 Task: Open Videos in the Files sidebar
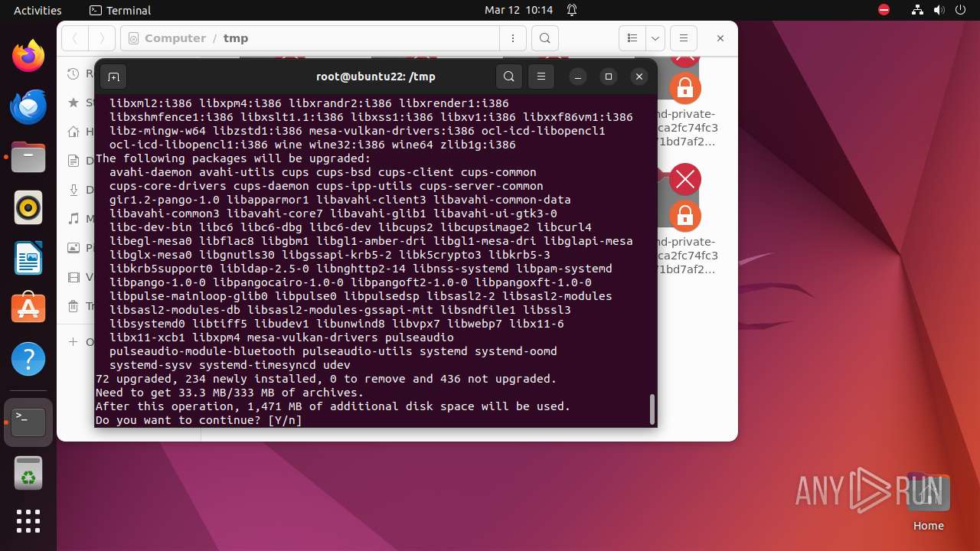click(80, 277)
